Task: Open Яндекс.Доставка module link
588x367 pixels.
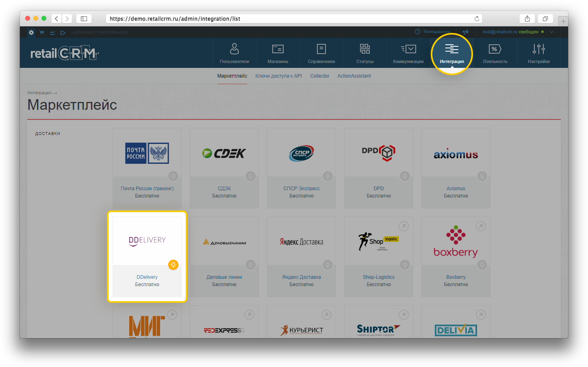Action: coord(302,277)
